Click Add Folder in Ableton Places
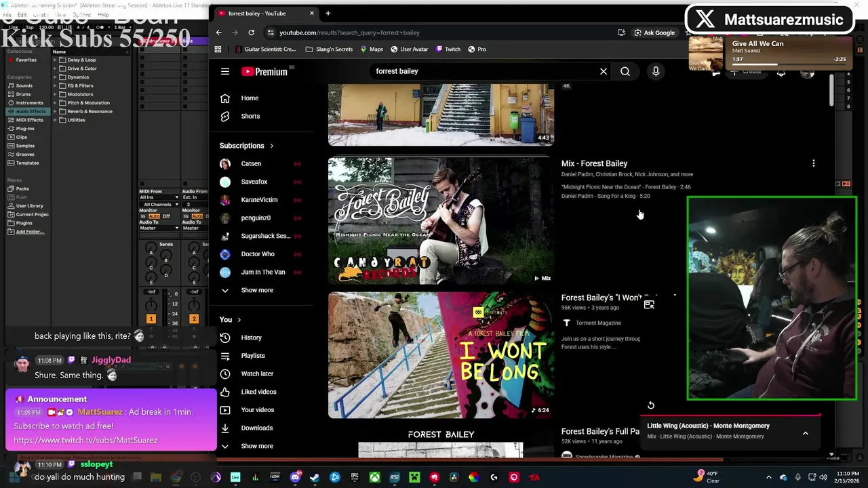The width and height of the screenshot is (868, 488). click(29, 232)
